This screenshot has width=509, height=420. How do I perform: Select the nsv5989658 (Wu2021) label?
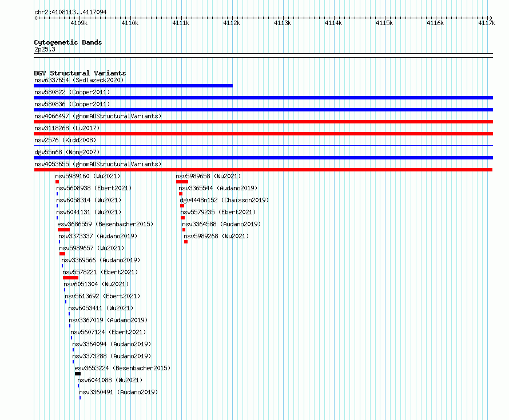(x=208, y=176)
